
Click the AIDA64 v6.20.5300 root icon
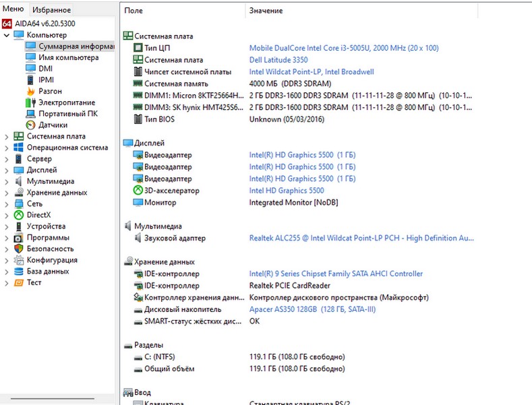click(x=7, y=24)
